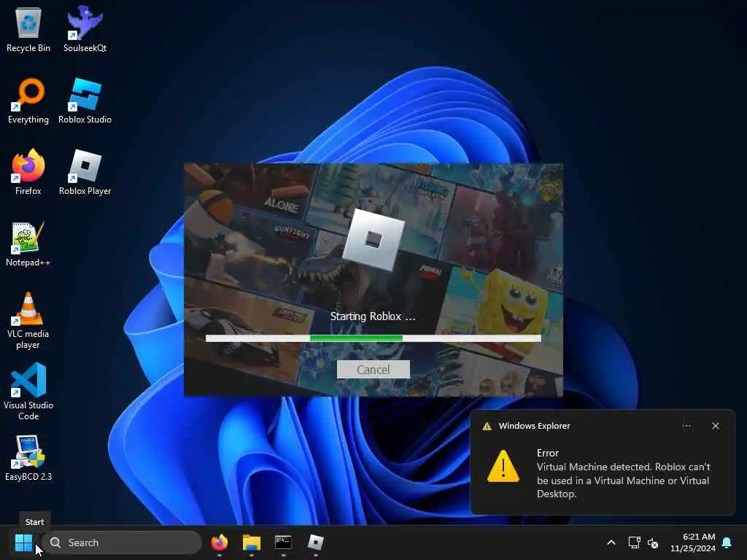747x560 pixels.
Task: Select the Roblox Player desktop shortcut
Action: [x=85, y=172]
